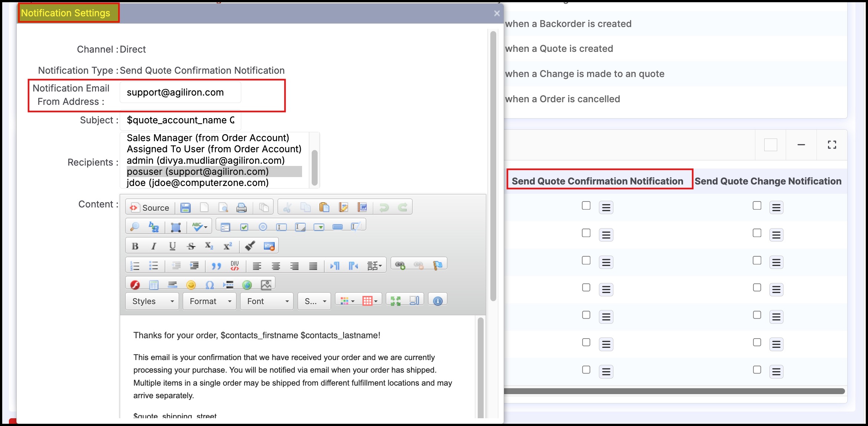Screen dimensions: 868x426
Task: Click the Source button in editor
Action: pos(150,207)
